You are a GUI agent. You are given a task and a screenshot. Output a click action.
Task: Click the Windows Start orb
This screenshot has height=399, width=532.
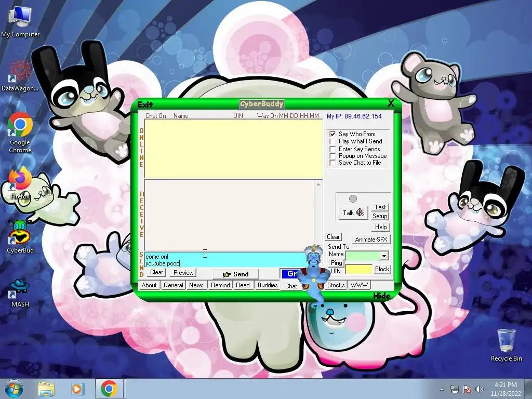click(14, 389)
